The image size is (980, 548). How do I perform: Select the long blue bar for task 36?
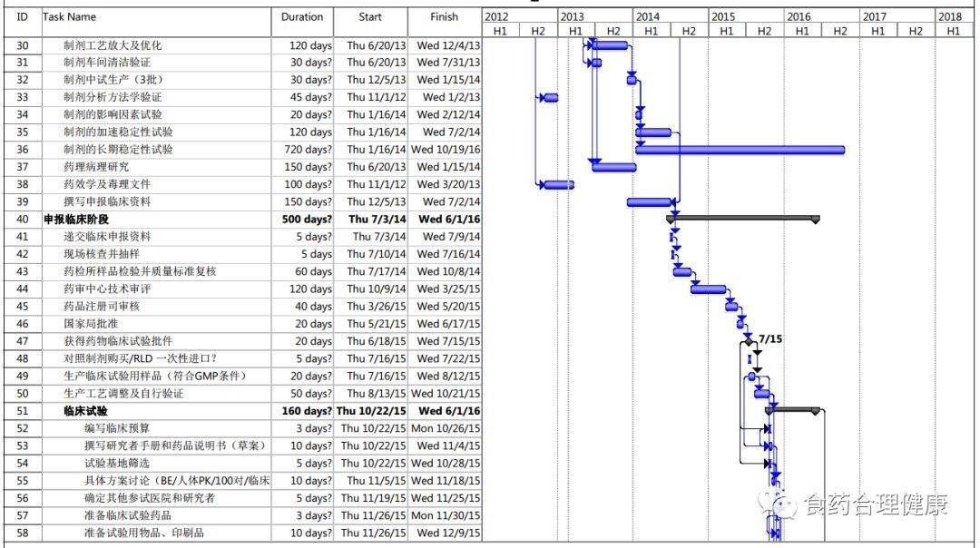click(740, 150)
